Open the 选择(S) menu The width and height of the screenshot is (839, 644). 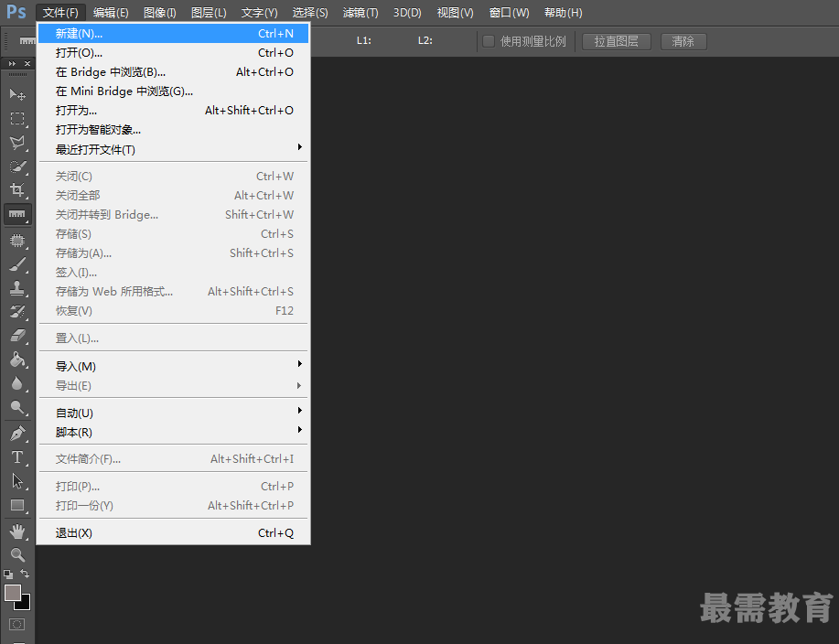click(310, 12)
